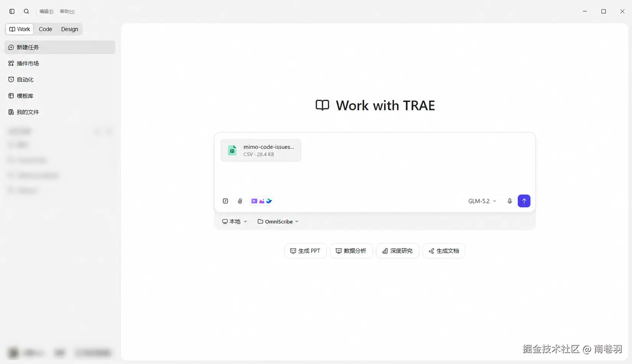Close the TRAE window
Image resolution: width=632 pixels, height=364 pixels.
622,11
